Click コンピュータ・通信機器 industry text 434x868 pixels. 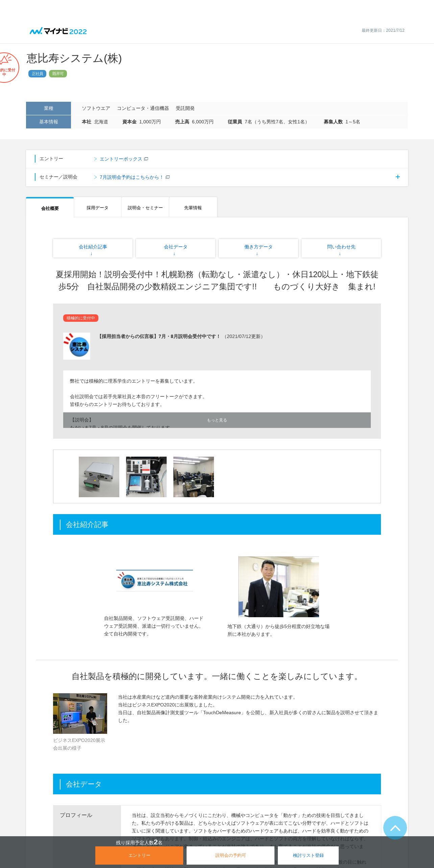143,108
